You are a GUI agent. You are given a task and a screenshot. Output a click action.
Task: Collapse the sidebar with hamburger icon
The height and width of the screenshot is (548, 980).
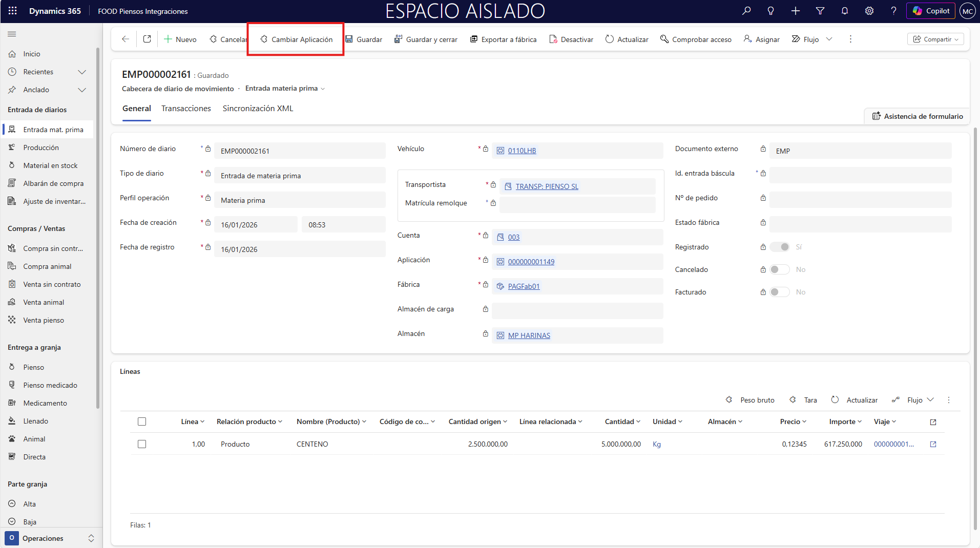click(12, 34)
